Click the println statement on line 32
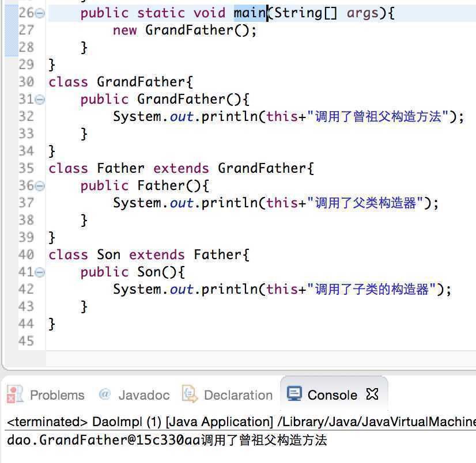The height and width of the screenshot is (463, 476). 288,117
